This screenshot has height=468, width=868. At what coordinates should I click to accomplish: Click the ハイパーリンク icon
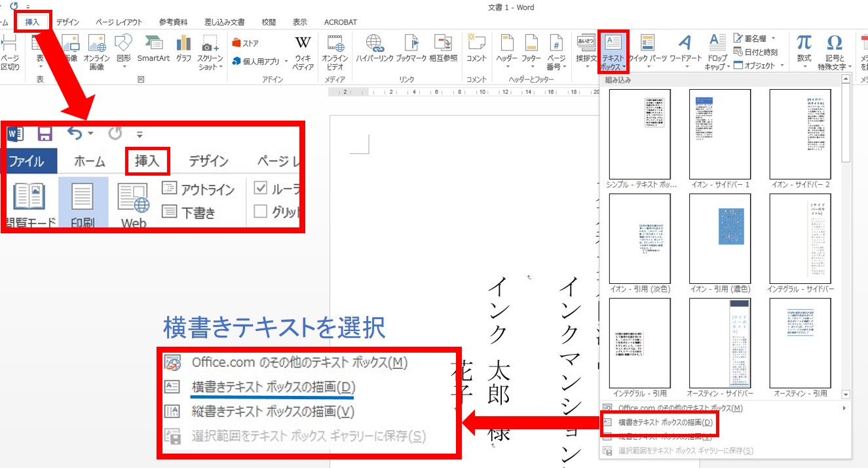pyautogui.click(x=375, y=49)
